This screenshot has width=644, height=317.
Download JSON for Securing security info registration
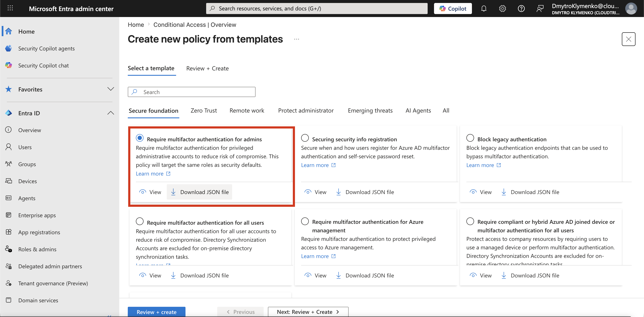coord(365,192)
